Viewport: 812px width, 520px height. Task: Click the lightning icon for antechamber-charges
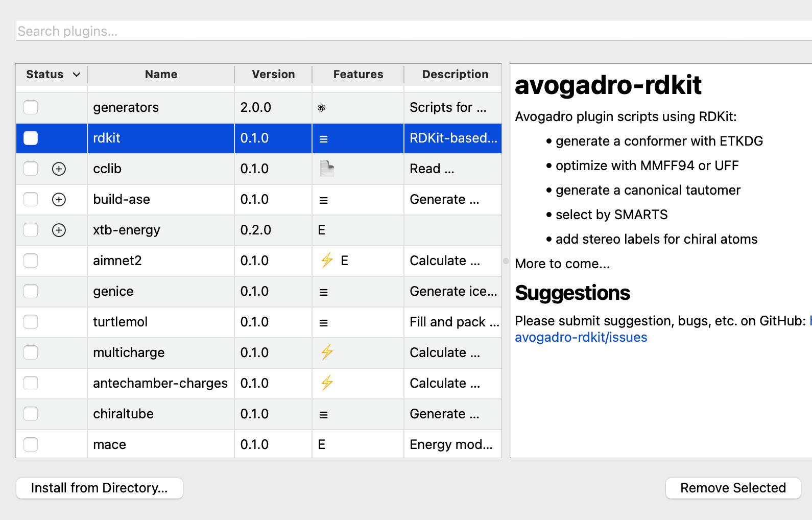tap(327, 383)
